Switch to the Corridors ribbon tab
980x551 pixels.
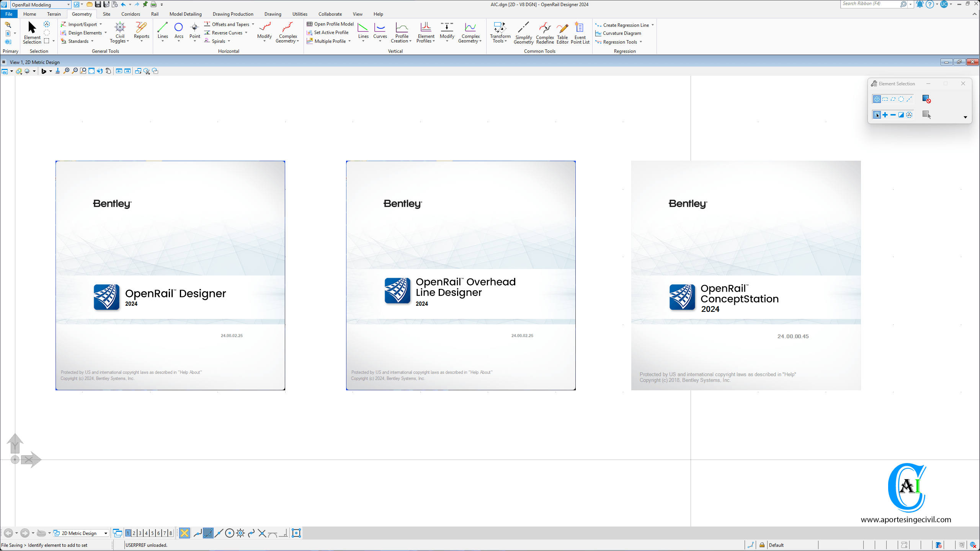tap(131, 14)
